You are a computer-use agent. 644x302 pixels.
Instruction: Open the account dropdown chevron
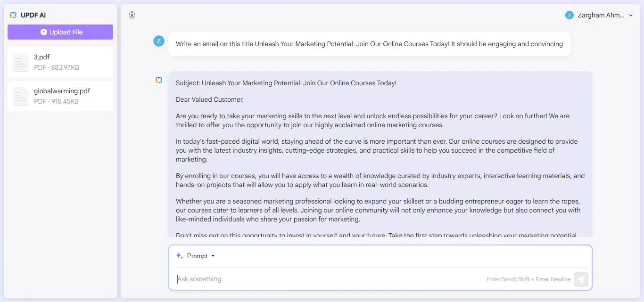coord(631,15)
